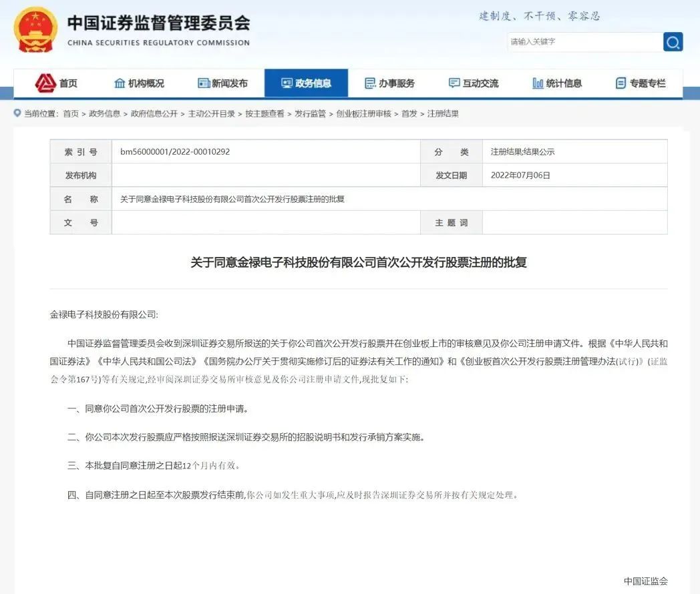Viewport: 700px width, 594px height.
Task: Click the 统计信息 bar chart icon
Action: tap(538, 83)
